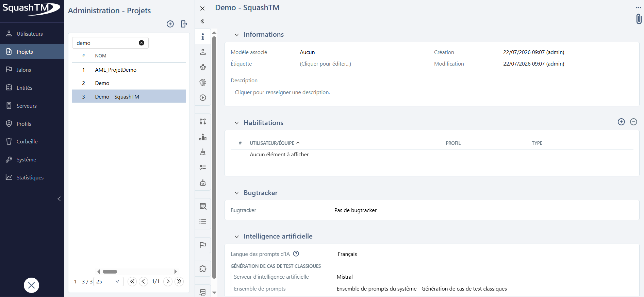This screenshot has height=297, width=644.
Task: Clear the demo search filter
Action: point(142,43)
